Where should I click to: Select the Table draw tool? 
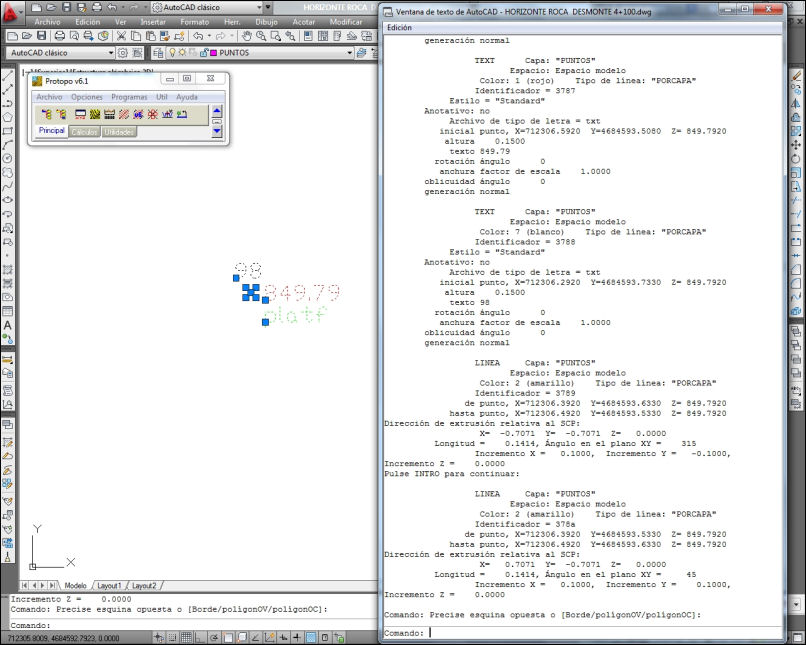[8, 311]
